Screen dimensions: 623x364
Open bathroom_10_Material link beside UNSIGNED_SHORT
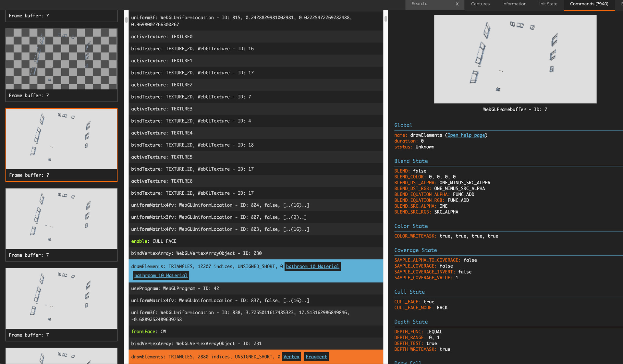pyautogui.click(x=312, y=266)
